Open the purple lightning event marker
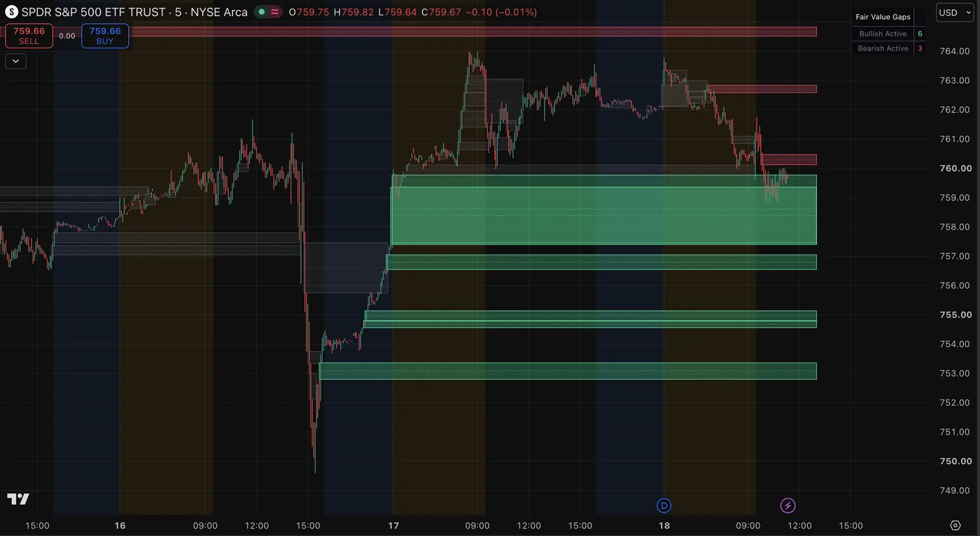This screenshot has width=980, height=536. (788, 505)
